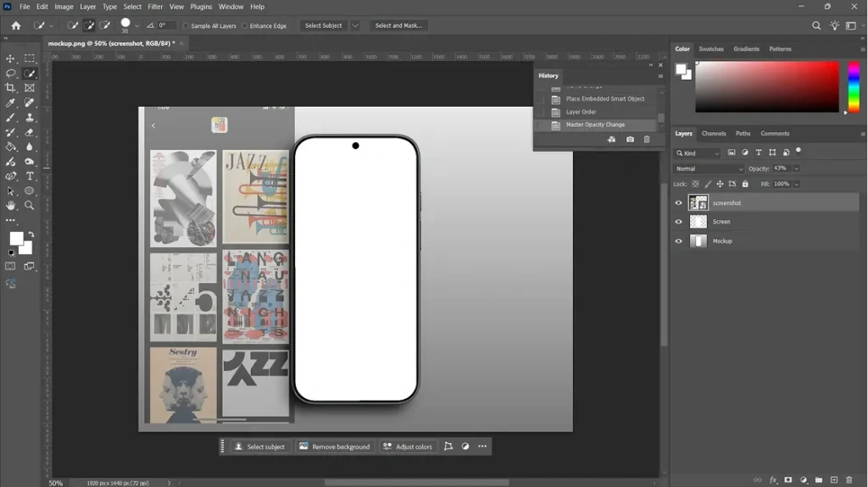Click Select Subject in options bar
The width and height of the screenshot is (868, 487).
point(323,25)
